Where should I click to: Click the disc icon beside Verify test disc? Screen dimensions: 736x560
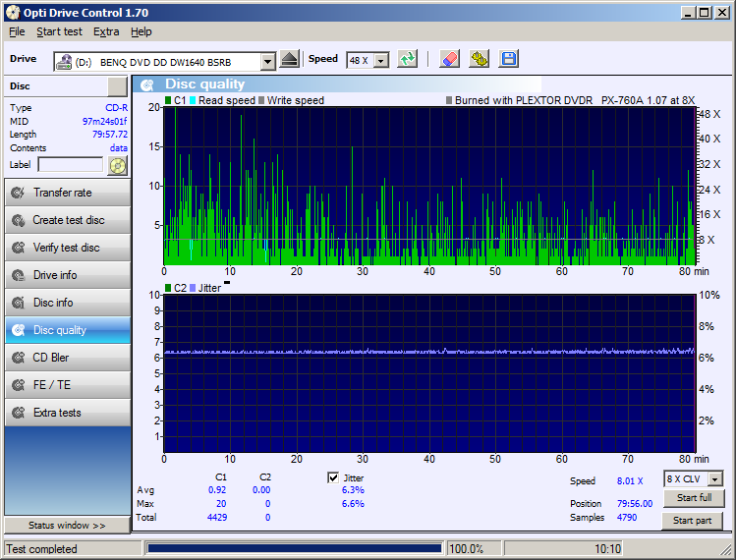[18, 248]
